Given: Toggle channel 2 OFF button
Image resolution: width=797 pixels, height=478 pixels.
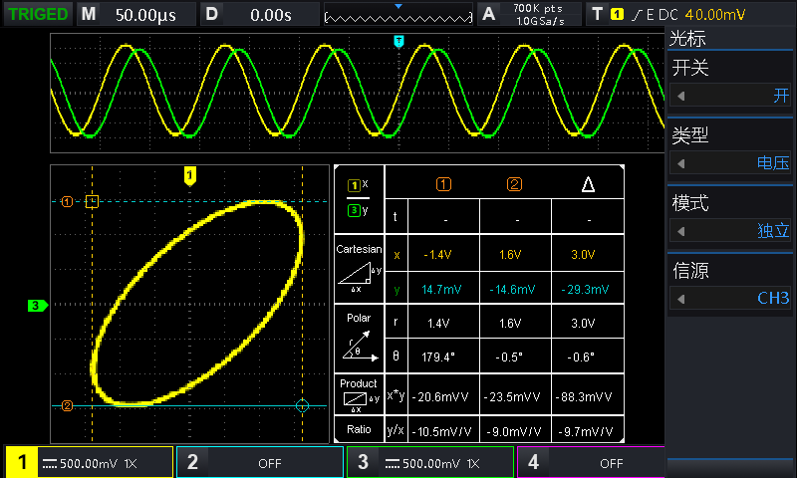Looking at the screenshot, I should click(259, 463).
